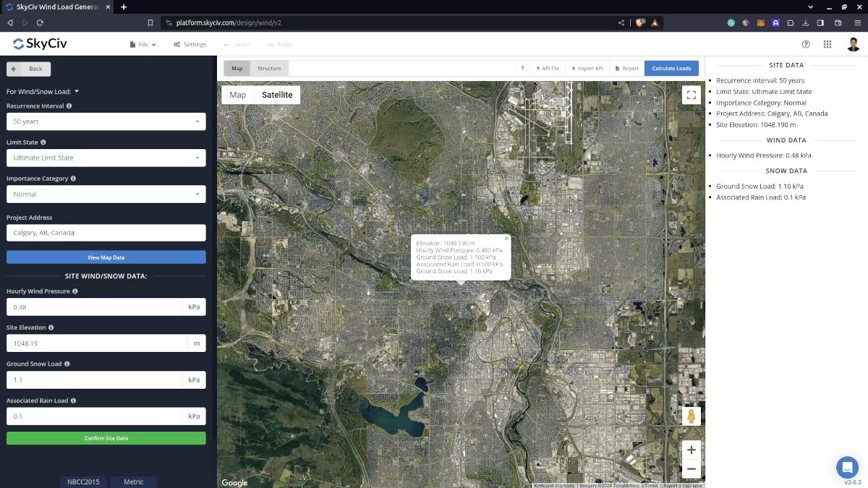Show info for Hourly Wind Pressure

click(x=75, y=291)
